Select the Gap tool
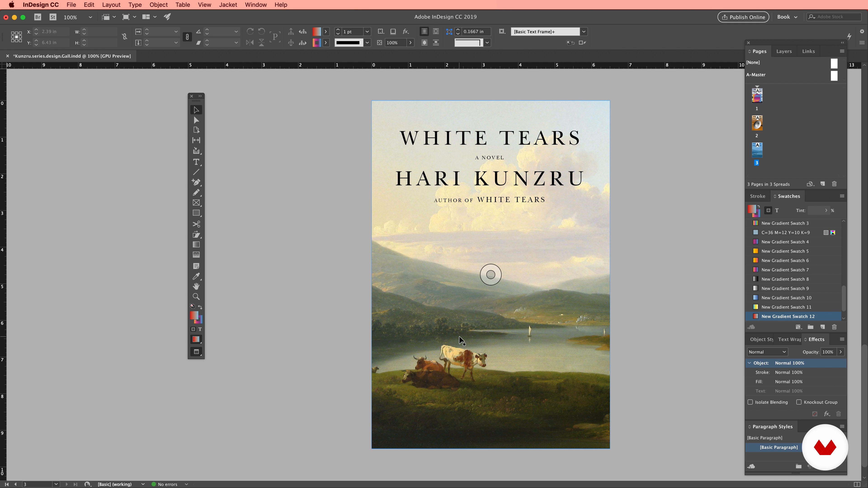This screenshot has height=488, width=868. tap(196, 140)
